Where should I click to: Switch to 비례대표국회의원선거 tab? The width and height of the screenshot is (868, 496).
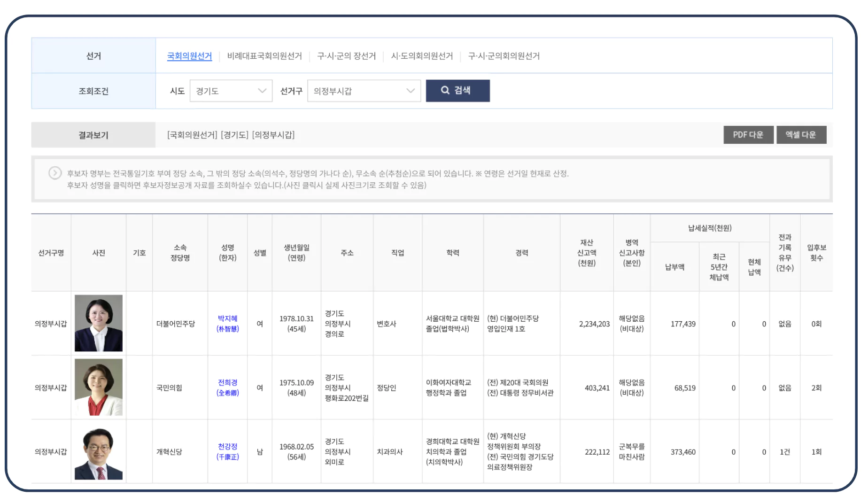(x=264, y=56)
